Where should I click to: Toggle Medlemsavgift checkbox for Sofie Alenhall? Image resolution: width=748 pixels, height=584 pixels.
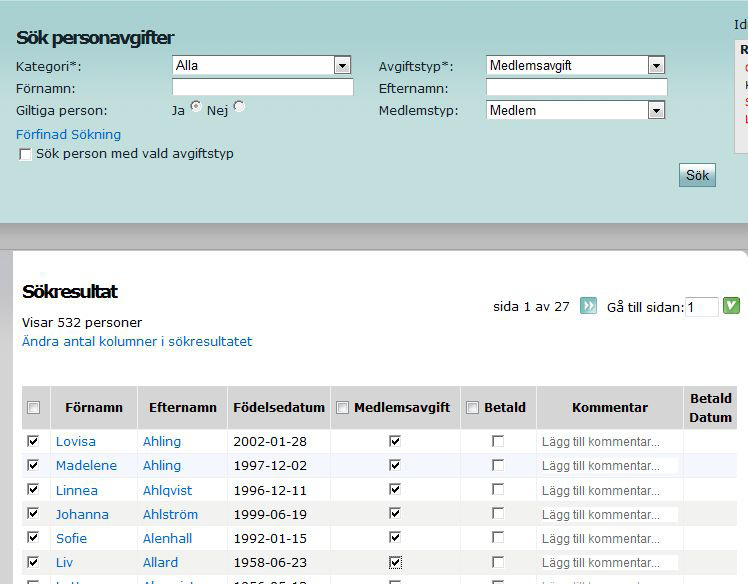[395, 537]
